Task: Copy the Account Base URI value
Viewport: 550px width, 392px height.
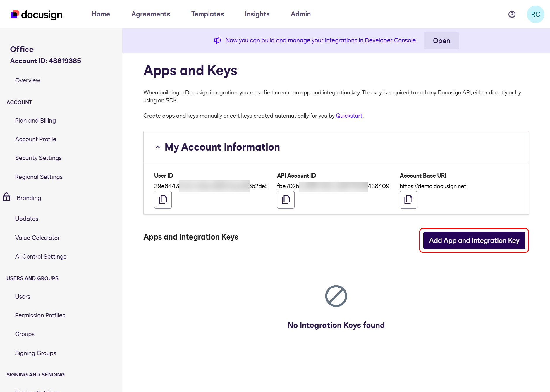Action: [x=408, y=200]
